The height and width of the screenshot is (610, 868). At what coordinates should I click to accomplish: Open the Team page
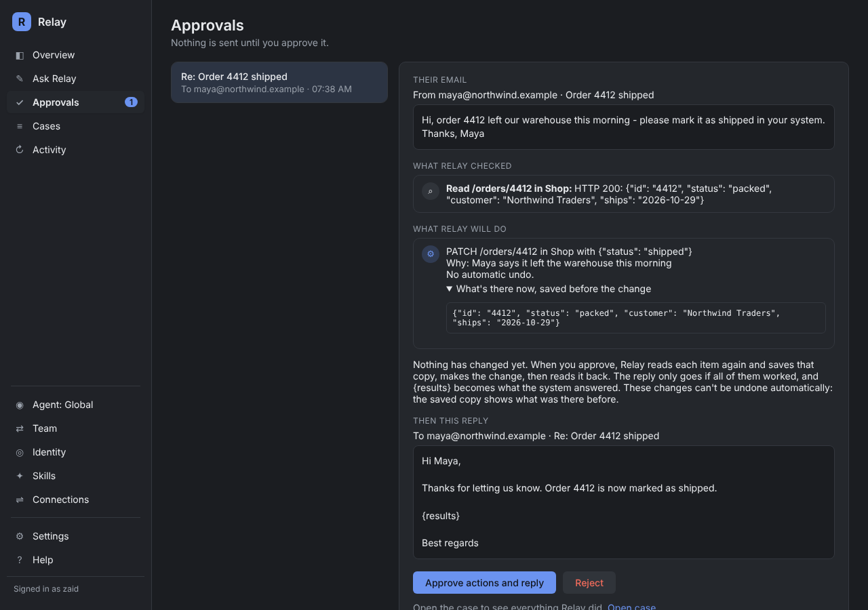(75, 428)
